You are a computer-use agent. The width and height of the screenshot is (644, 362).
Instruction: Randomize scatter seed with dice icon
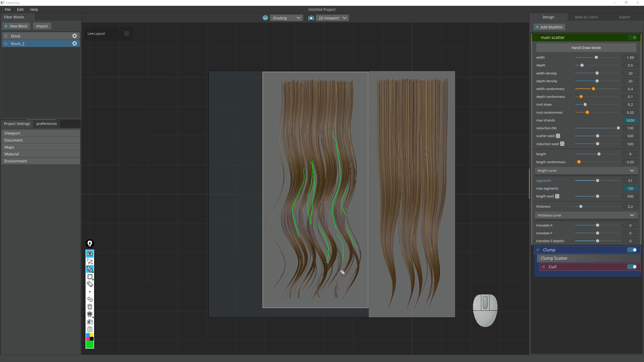(558, 136)
